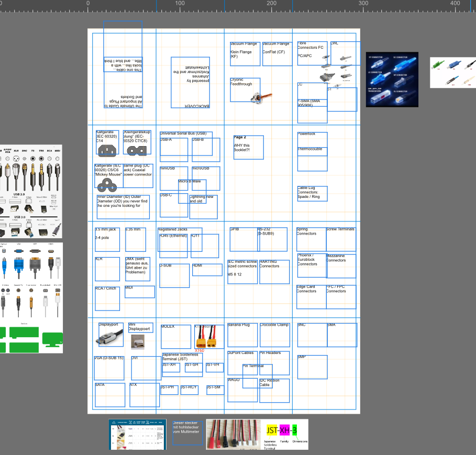Select the 'MOLEX' frame
Image resolution: width=476 pixels, height=455 pixels.
click(x=176, y=337)
